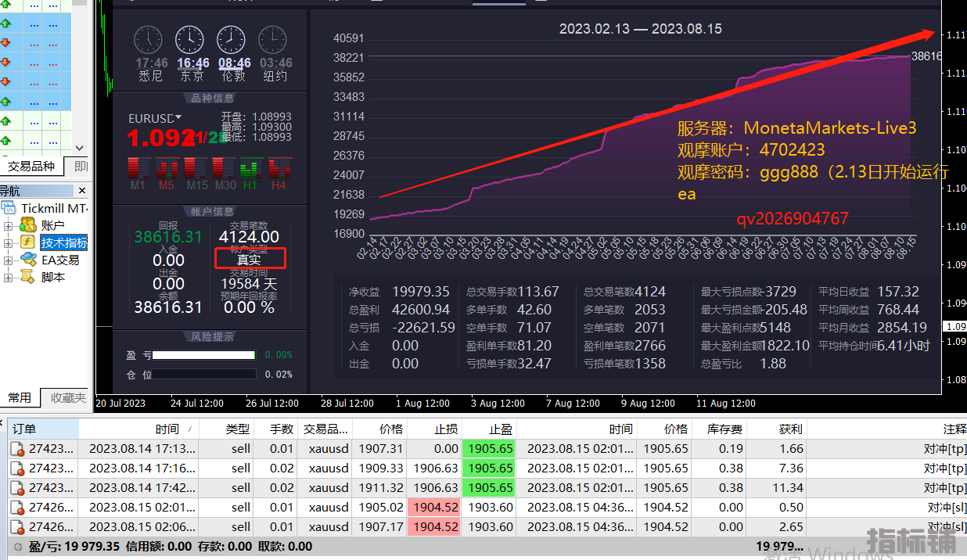This screenshot has height=560, width=967.
Task: Select the M1 timeframe indicator bar
Action: coord(138,168)
